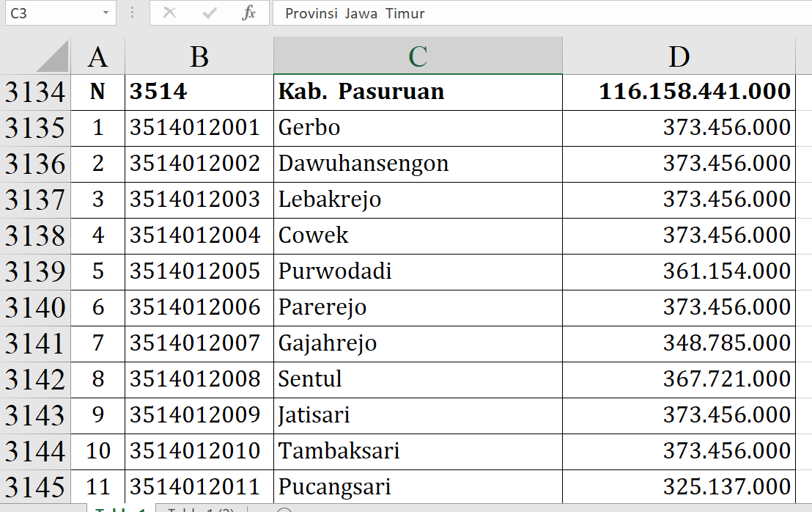Select row header 3134
The image size is (812, 512).
35,92
